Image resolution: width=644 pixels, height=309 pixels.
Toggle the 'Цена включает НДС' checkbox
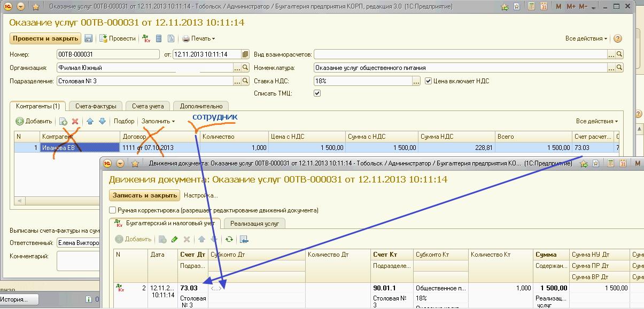tap(428, 81)
